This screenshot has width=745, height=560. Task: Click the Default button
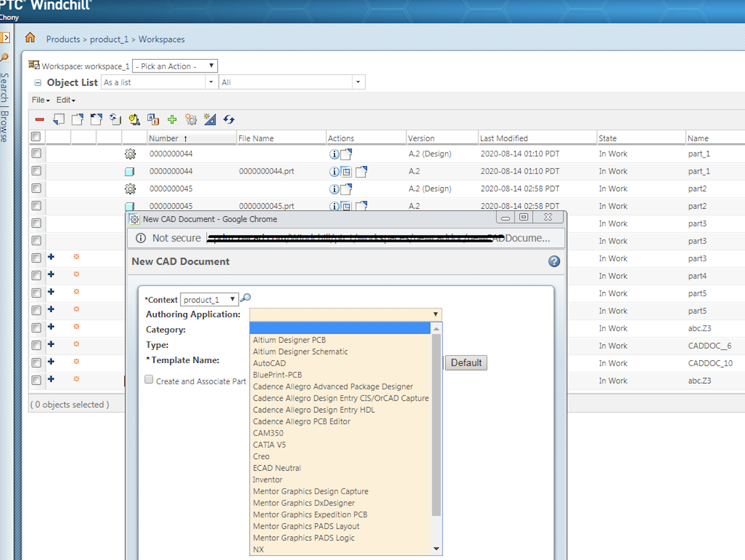pos(465,362)
